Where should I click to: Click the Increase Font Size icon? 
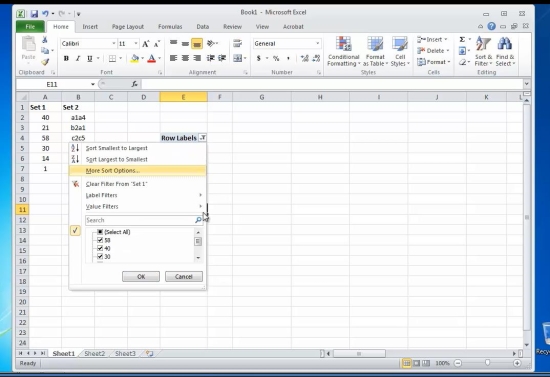145,43
